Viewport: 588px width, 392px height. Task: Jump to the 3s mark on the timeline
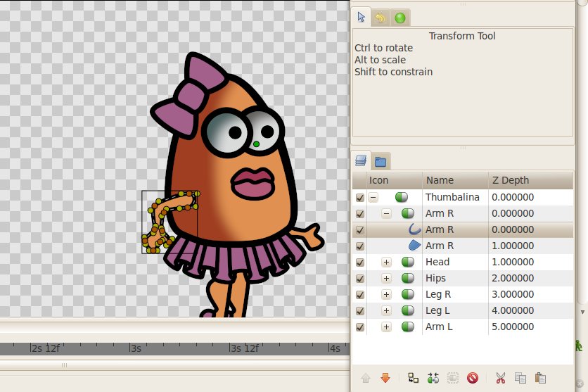(x=135, y=348)
